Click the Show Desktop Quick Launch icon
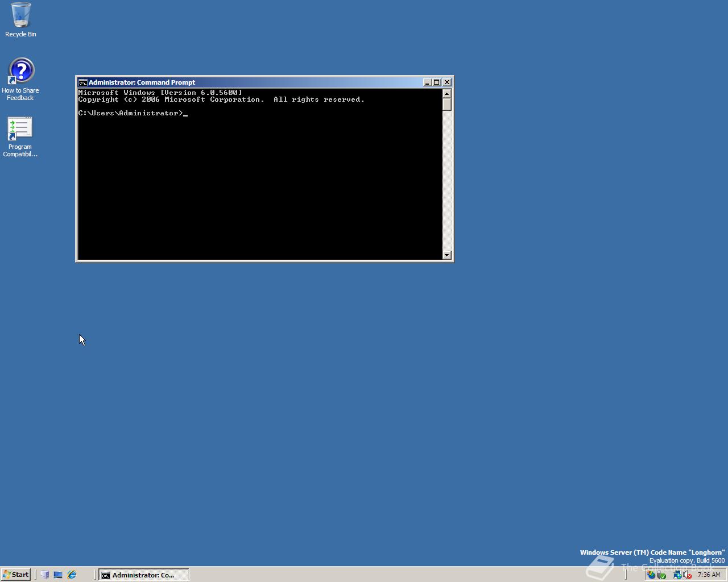728x582 pixels. 58,575
